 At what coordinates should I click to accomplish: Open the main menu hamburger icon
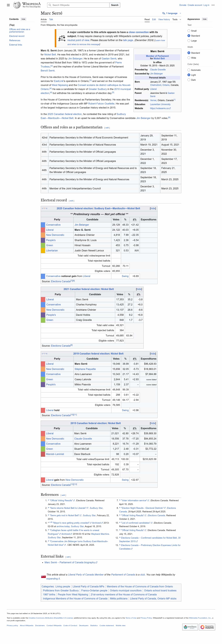(x=8, y=5)
